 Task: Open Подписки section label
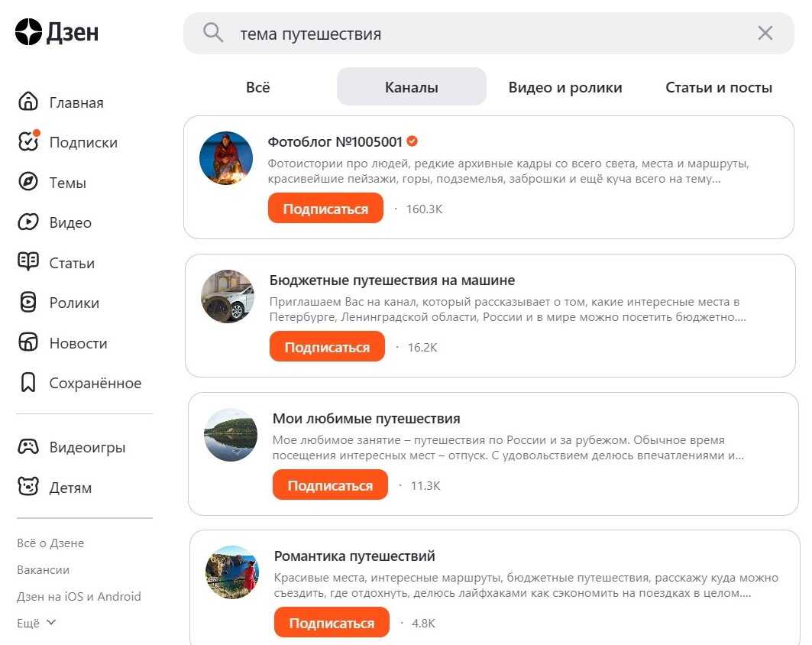83,142
